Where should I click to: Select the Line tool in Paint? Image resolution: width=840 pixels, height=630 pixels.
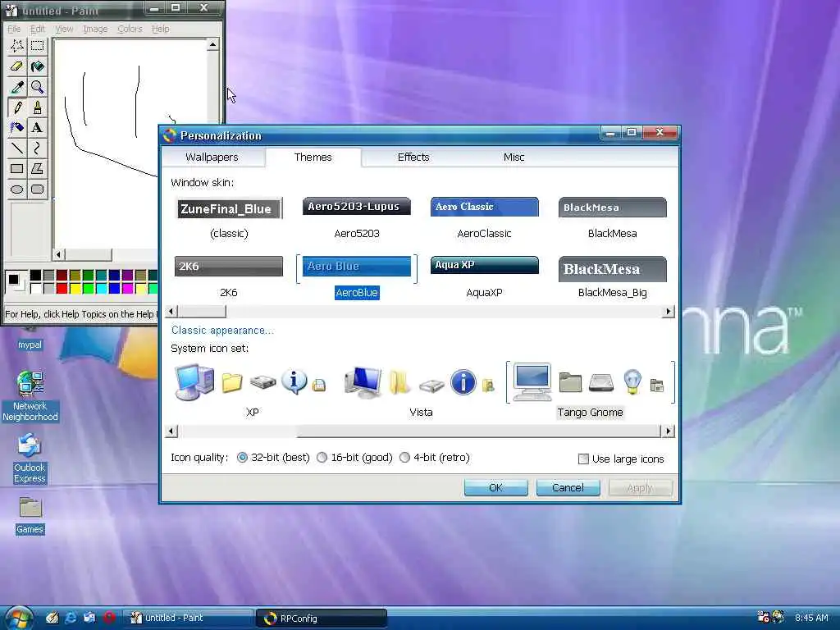point(17,148)
